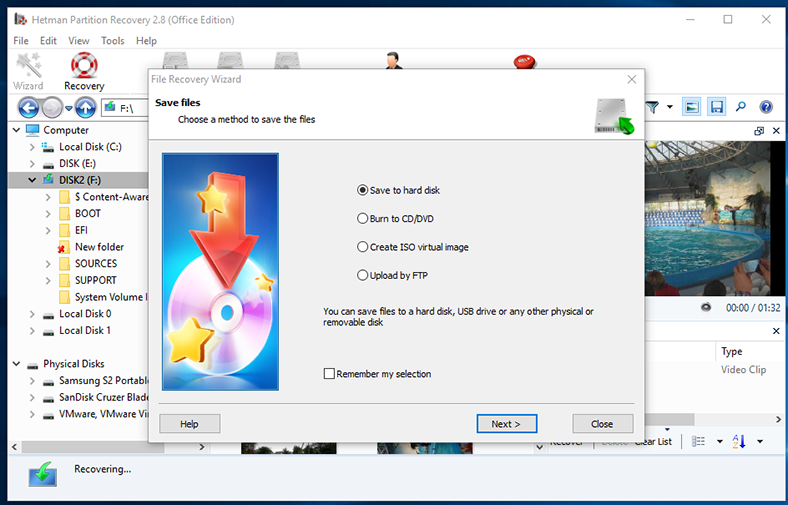
Task: Open the Edit menu
Action: coord(48,41)
